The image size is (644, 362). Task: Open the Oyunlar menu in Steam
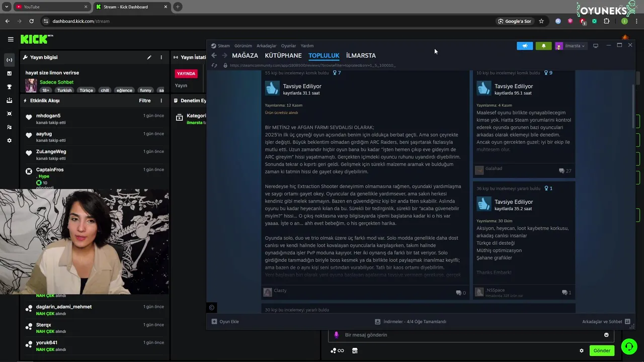coord(288,46)
